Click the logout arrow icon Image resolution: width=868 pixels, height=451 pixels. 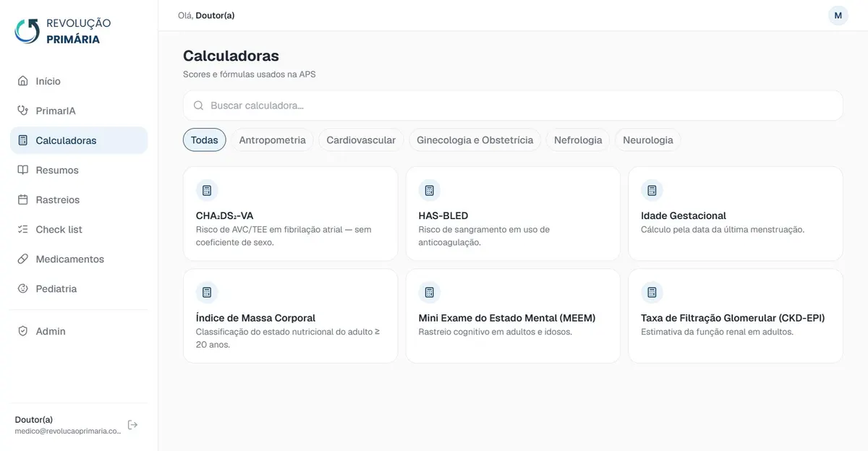[x=132, y=425]
